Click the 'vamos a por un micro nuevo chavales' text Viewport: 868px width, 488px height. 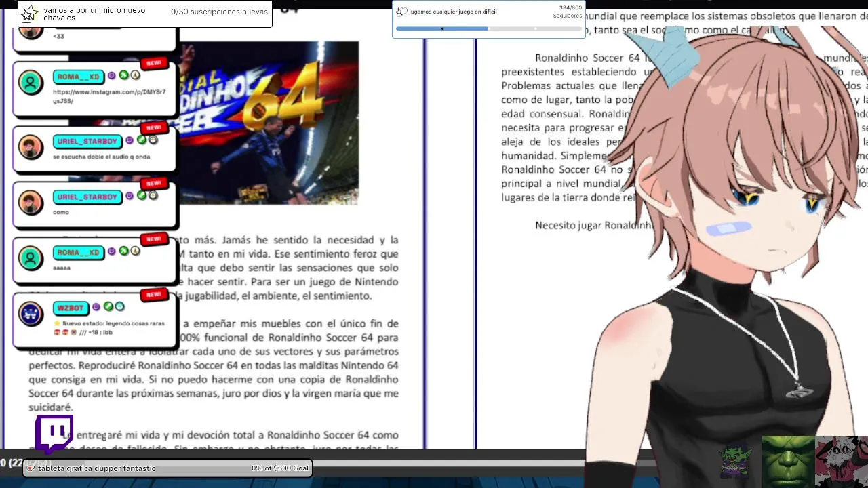94,14
